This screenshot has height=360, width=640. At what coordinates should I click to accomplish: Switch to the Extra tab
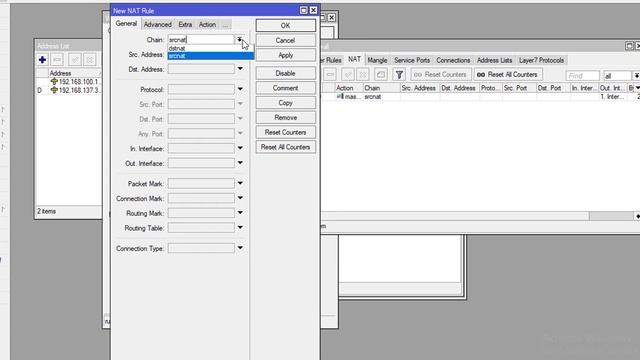click(185, 24)
